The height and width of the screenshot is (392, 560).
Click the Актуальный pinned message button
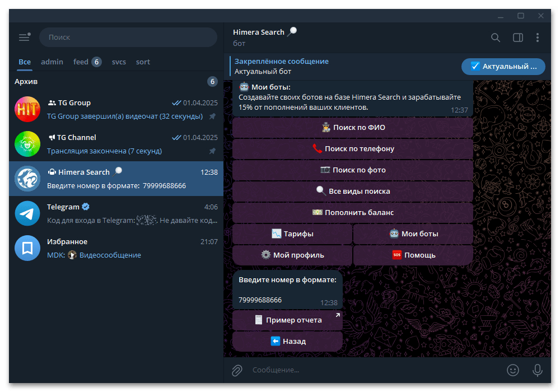[503, 67]
